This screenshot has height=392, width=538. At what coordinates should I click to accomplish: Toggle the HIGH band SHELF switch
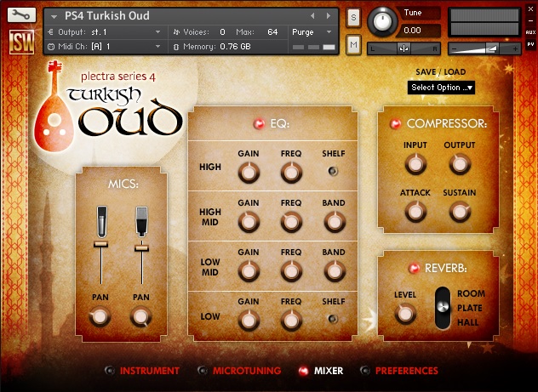point(333,171)
